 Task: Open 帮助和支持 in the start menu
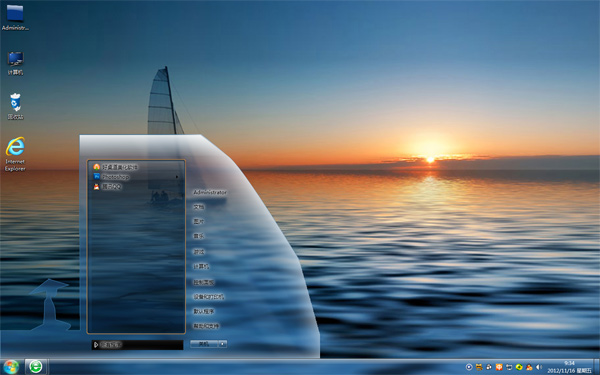click(x=206, y=326)
